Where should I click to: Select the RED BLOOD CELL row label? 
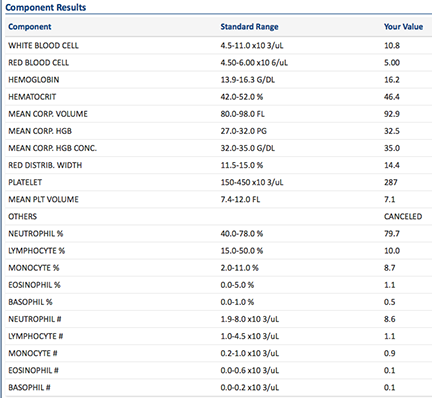click(x=39, y=63)
